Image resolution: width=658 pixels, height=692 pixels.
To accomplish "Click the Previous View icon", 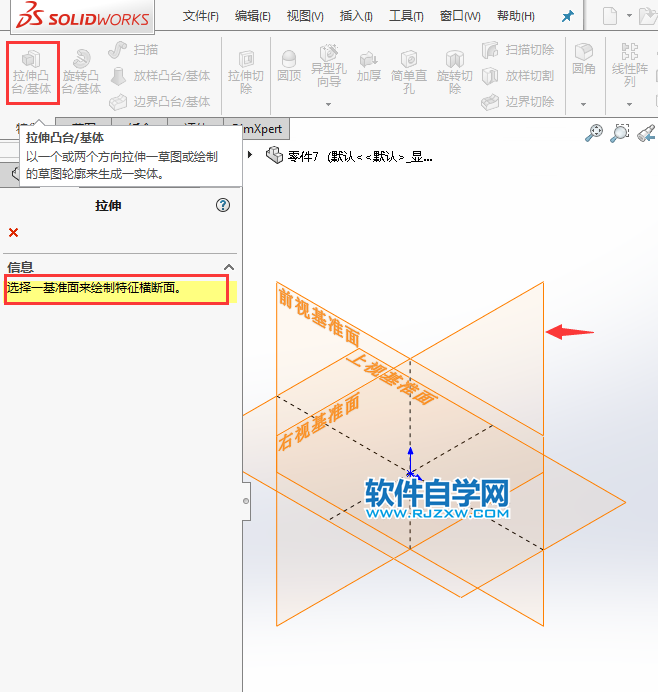I will click(646, 133).
